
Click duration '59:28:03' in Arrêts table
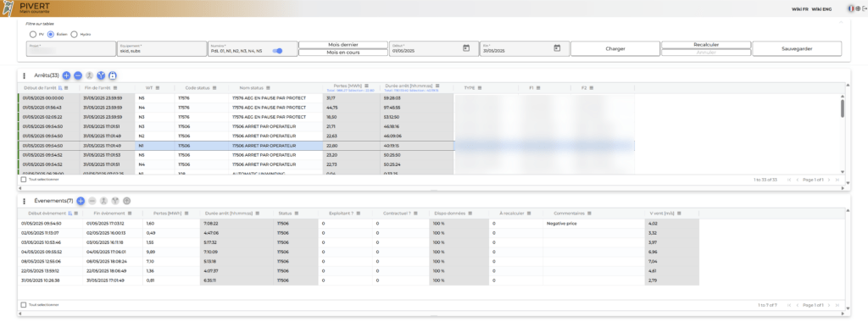pos(417,98)
